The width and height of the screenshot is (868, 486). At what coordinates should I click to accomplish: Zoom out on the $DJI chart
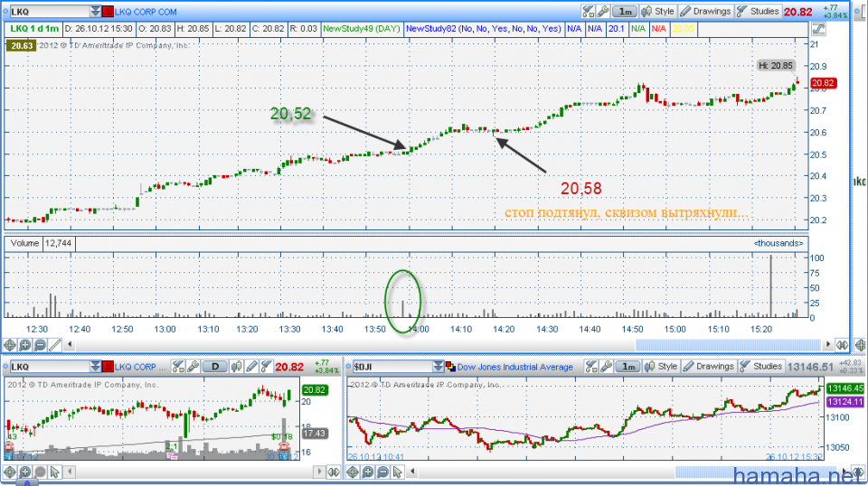tap(383, 472)
